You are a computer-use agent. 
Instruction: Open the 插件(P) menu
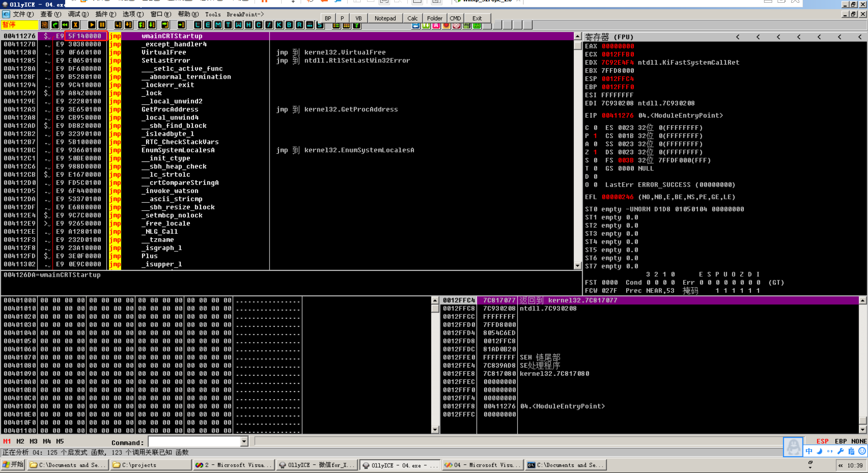106,14
